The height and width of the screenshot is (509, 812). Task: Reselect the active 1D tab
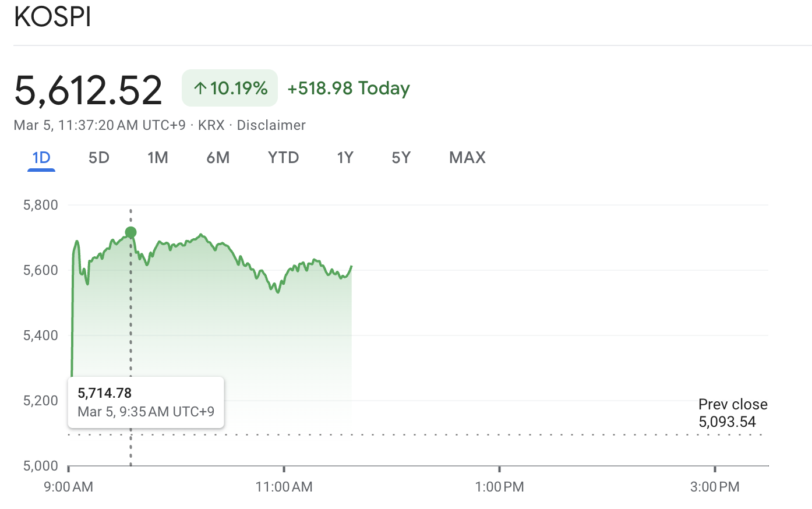(x=41, y=157)
